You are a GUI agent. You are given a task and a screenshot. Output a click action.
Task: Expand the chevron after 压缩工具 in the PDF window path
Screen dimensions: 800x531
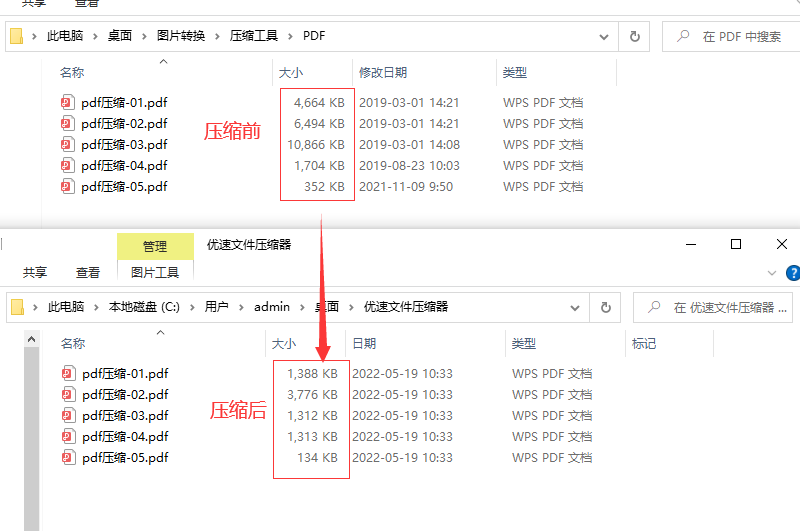click(290, 36)
